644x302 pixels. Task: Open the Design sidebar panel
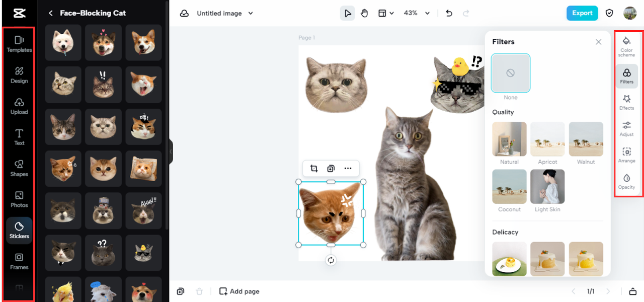pyautogui.click(x=19, y=75)
